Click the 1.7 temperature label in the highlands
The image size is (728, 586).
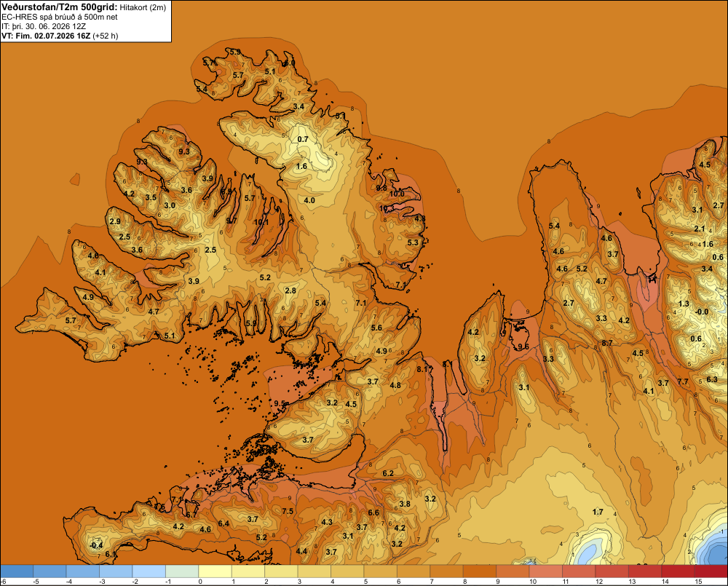pyautogui.click(x=598, y=512)
